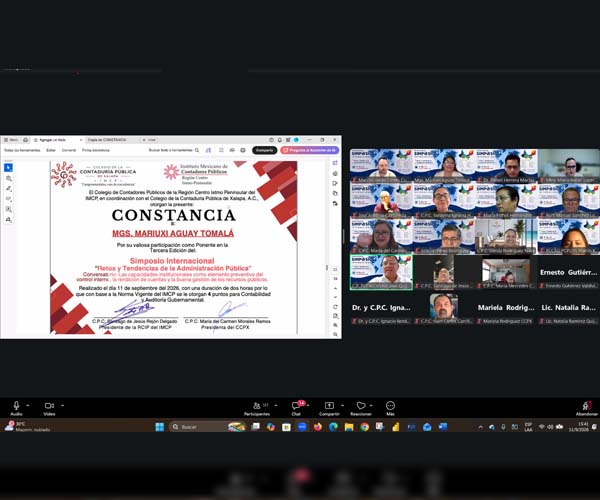
Task: Expand the Audio options caret
Action: 28,405
